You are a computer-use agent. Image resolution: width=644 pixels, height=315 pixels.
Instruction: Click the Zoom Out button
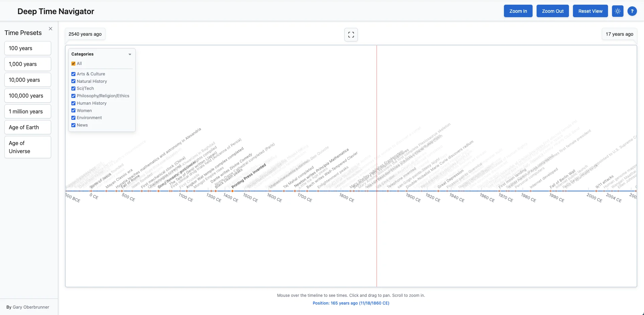click(552, 11)
